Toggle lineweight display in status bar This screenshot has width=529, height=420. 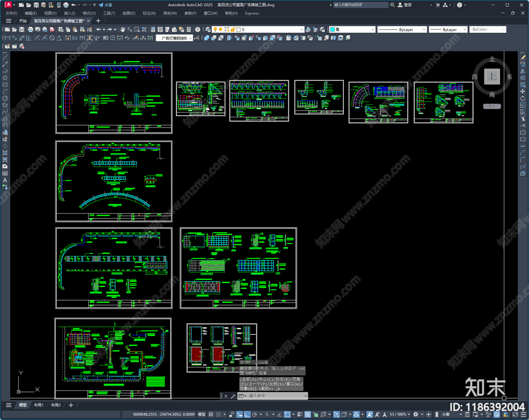(300, 414)
